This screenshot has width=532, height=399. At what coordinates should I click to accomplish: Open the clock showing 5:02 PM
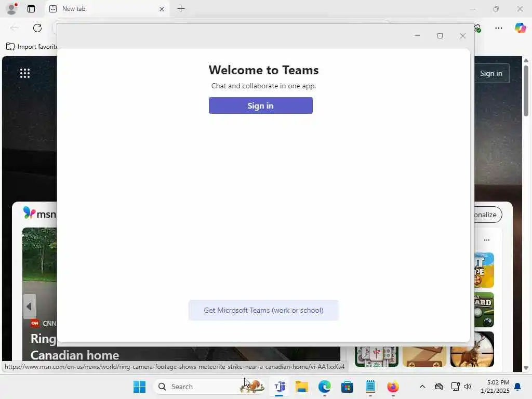[x=495, y=387]
